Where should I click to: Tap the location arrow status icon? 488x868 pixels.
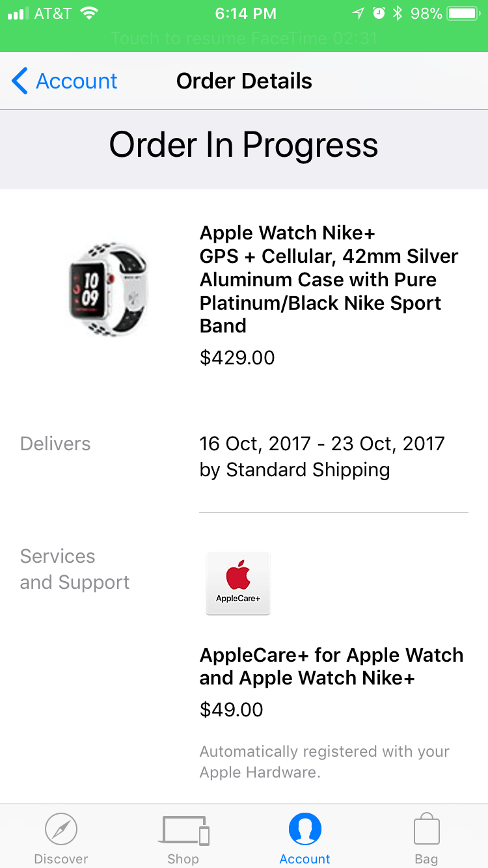point(359,13)
